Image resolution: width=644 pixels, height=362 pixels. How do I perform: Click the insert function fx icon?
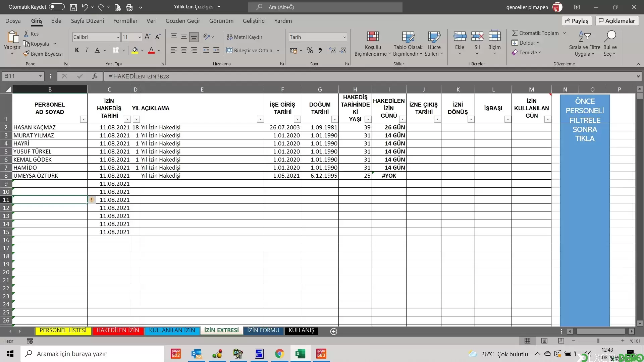click(95, 76)
